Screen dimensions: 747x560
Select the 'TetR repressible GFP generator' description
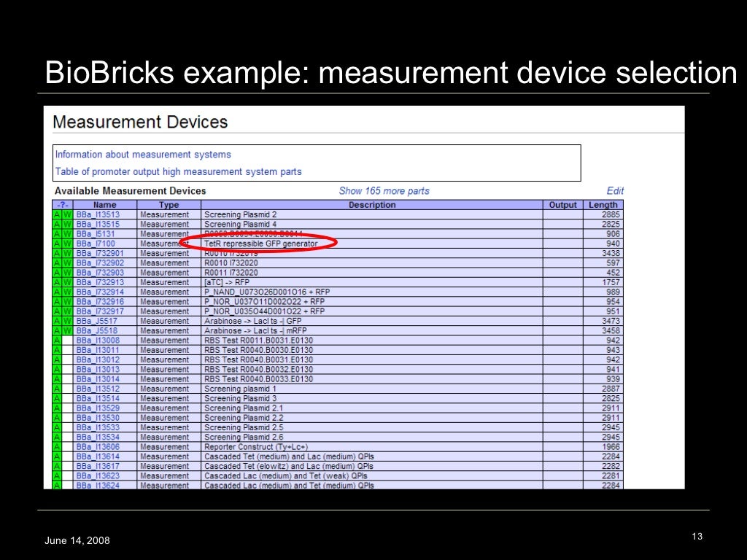coord(261,244)
